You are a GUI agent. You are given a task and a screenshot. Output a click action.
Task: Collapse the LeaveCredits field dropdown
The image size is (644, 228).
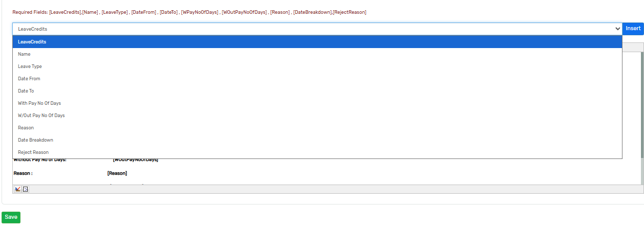pyautogui.click(x=317, y=29)
